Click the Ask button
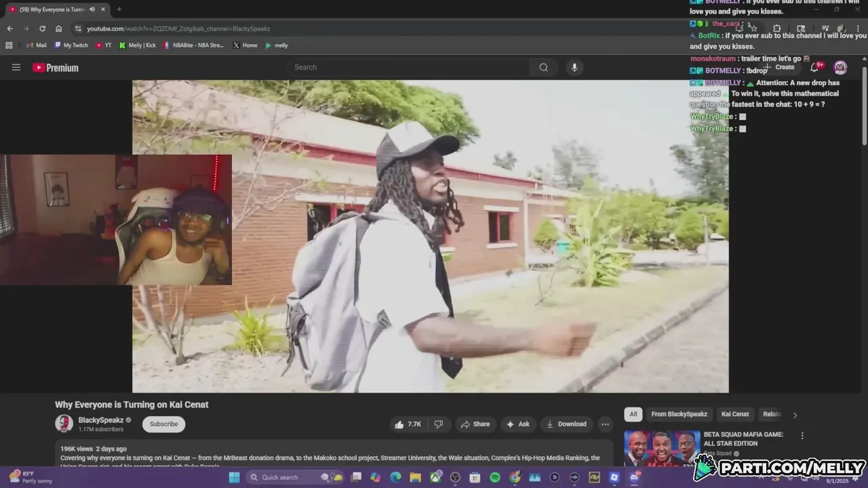Image resolution: width=868 pixels, height=488 pixels. tap(518, 424)
